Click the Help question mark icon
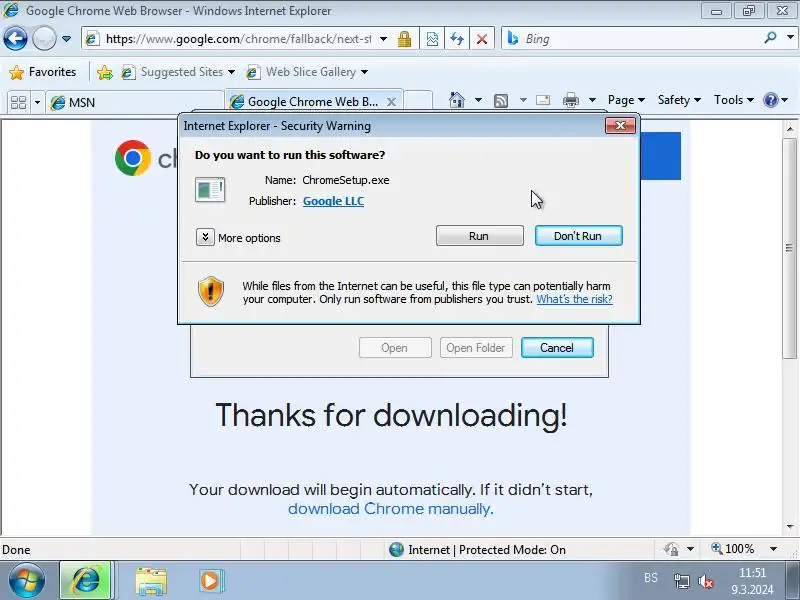The width and height of the screenshot is (800, 600). [770, 100]
